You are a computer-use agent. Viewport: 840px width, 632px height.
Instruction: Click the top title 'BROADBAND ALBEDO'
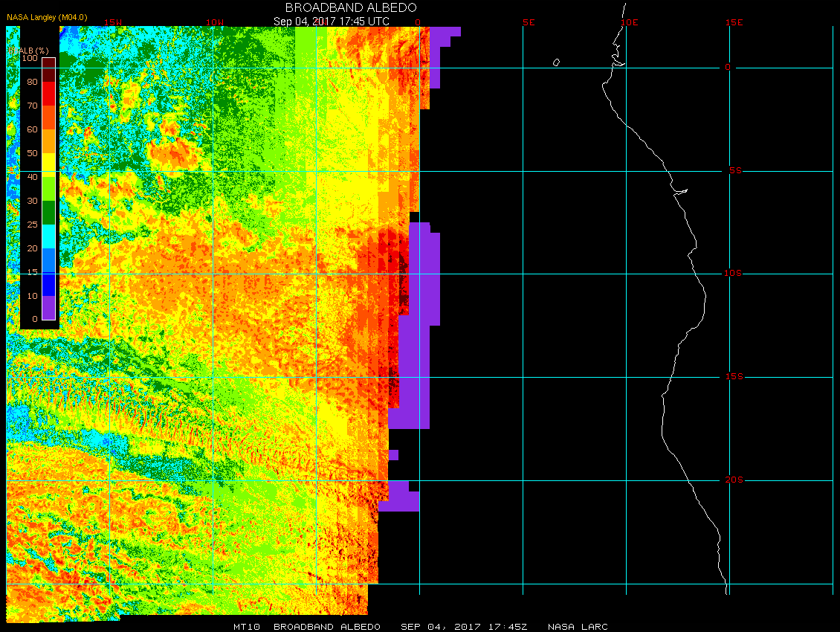coord(351,7)
